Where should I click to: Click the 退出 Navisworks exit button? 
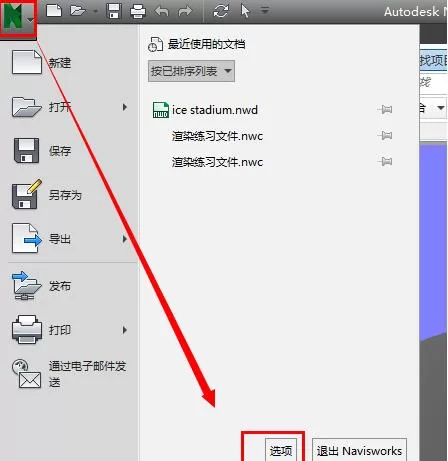(x=359, y=450)
